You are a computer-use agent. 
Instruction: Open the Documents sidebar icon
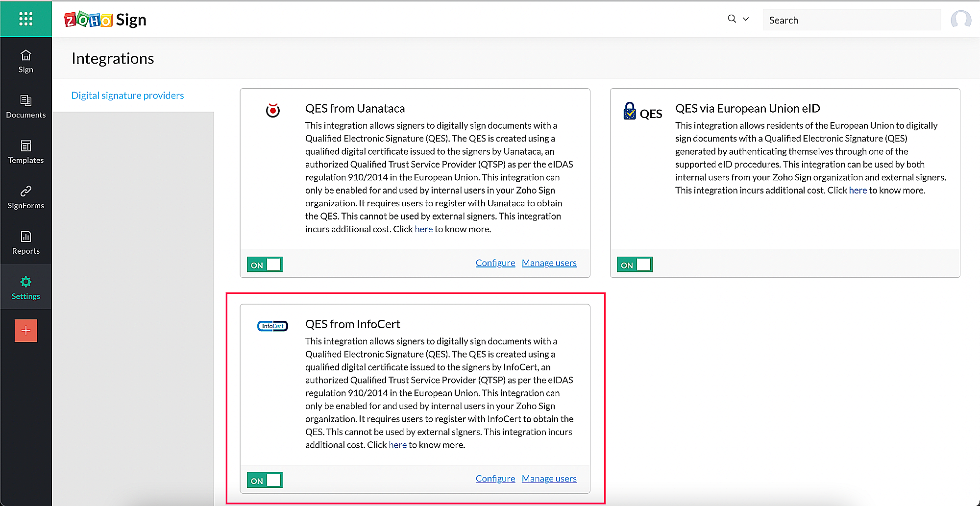point(25,100)
